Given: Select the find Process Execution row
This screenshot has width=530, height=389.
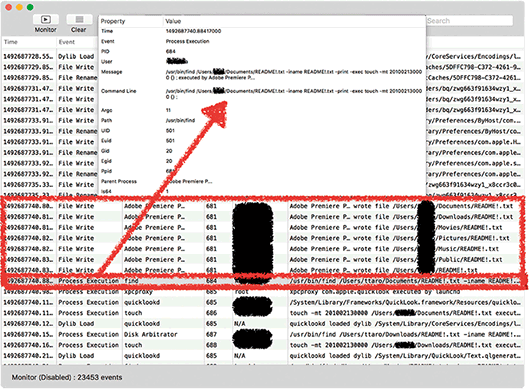Looking at the screenshot, I should click(x=263, y=281).
